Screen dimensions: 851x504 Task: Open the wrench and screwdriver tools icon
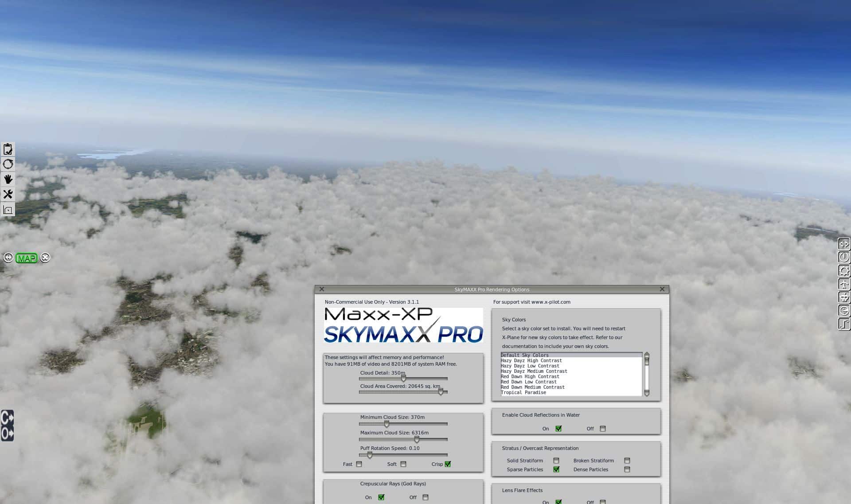click(8, 194)
